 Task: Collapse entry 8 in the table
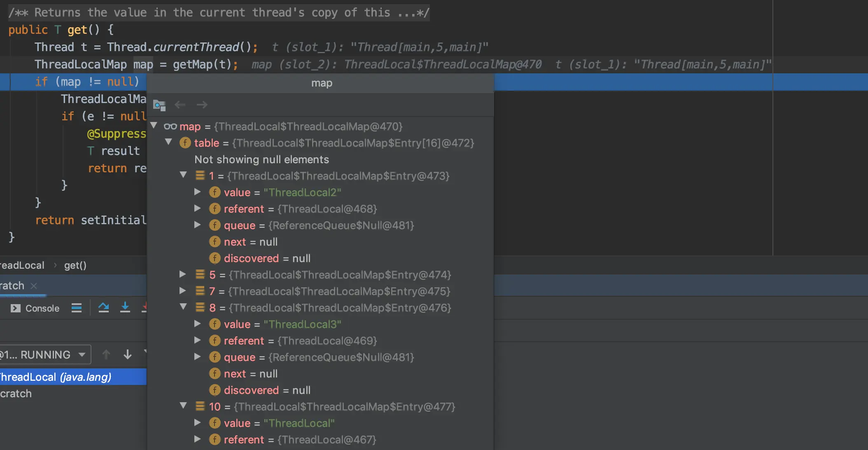pos(183,307)
